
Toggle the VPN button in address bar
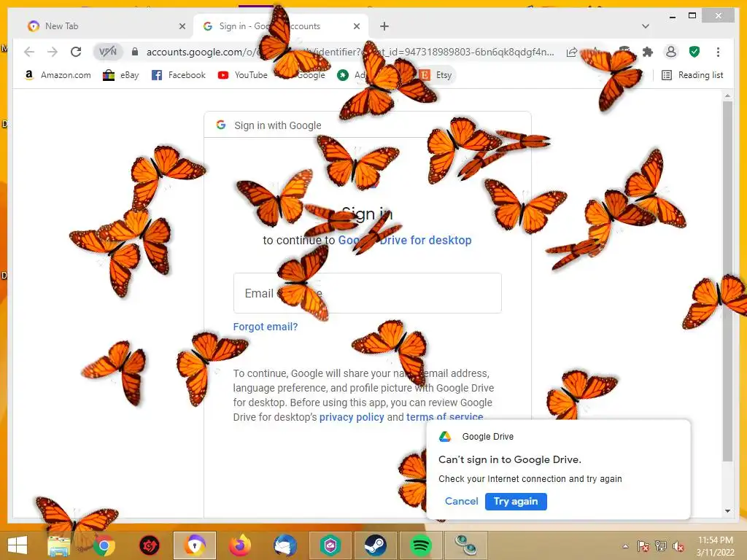108,52
